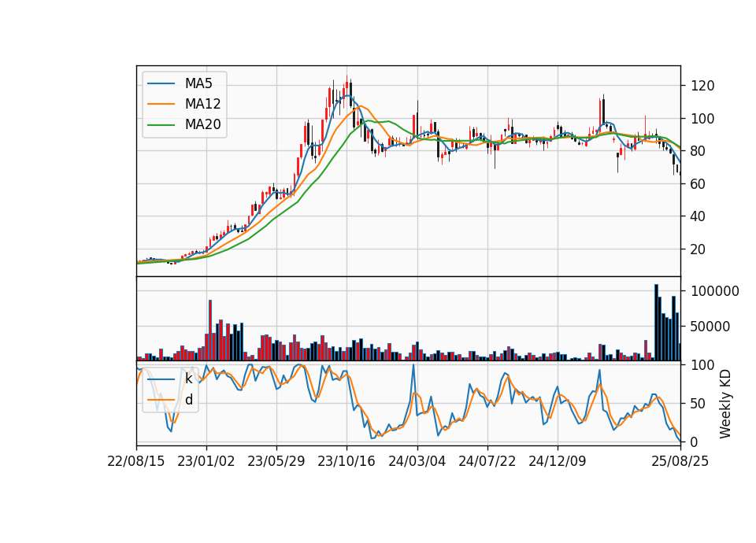Click the blue MA5 legend line sample
The width and height of the screenshot is (756, 543).
coord(161,83)
